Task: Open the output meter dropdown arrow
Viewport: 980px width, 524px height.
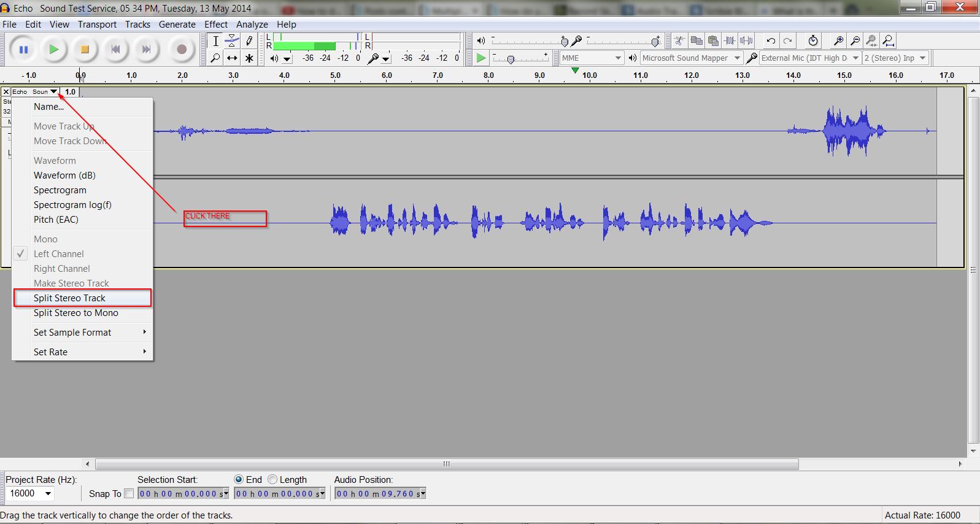Action: click(287, 59)
